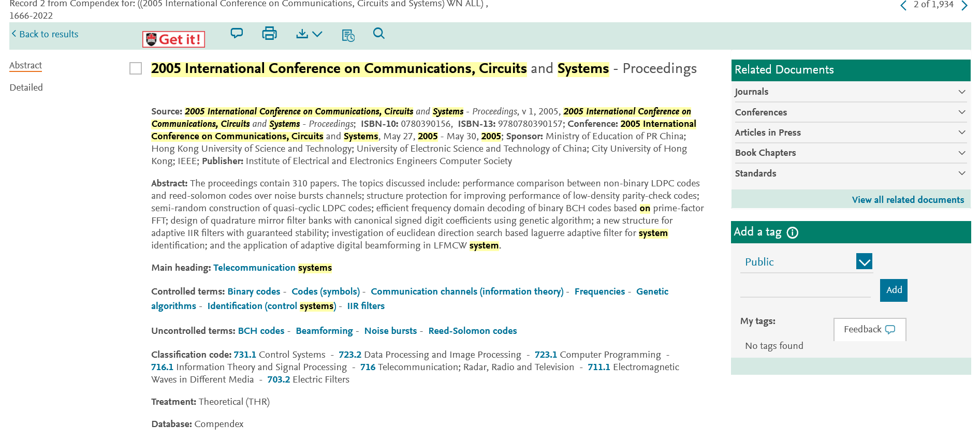Check the record selection checkbox
Image resolution: width=980 pixels, height=440 pixels.
point(136,68)
